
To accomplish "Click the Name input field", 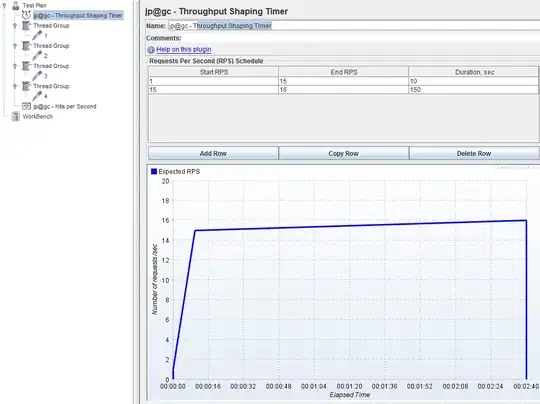I will tap(354, 25).
